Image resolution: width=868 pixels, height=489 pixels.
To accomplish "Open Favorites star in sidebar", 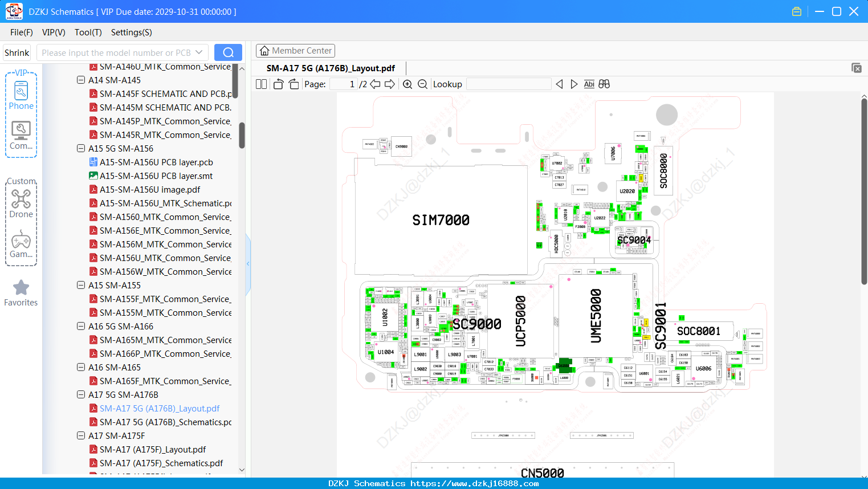I will point(21,293).
